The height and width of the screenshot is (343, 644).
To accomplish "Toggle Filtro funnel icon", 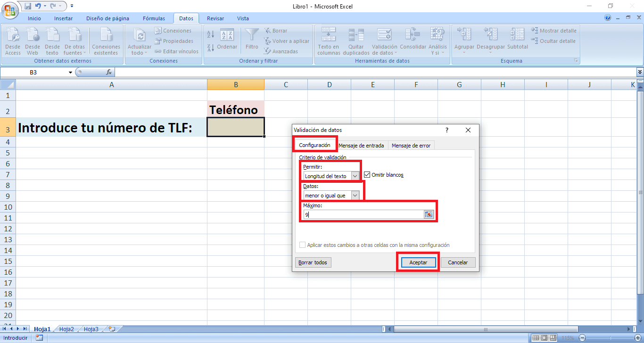I will (252, 39).
